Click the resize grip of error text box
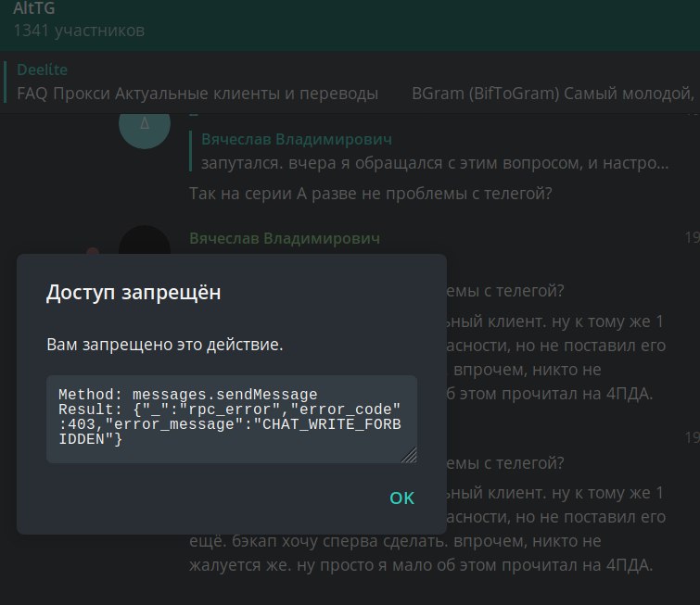700x605 pixels. (410, 455)
